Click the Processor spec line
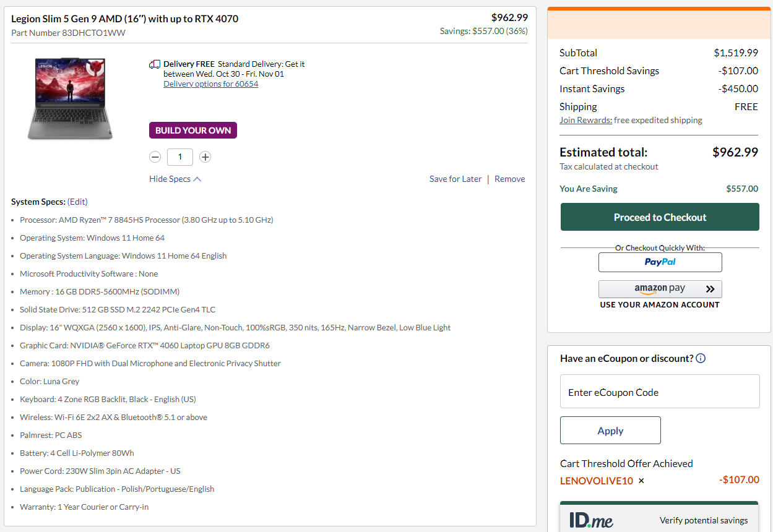This screenshot has width=773, height=532. (147, 220)
